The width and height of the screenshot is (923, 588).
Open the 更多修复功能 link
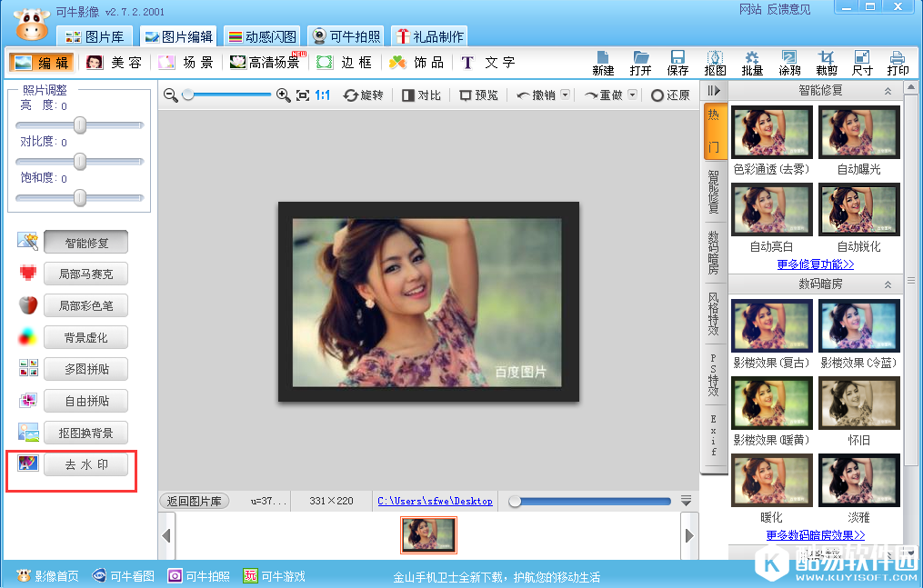(816, 264)
